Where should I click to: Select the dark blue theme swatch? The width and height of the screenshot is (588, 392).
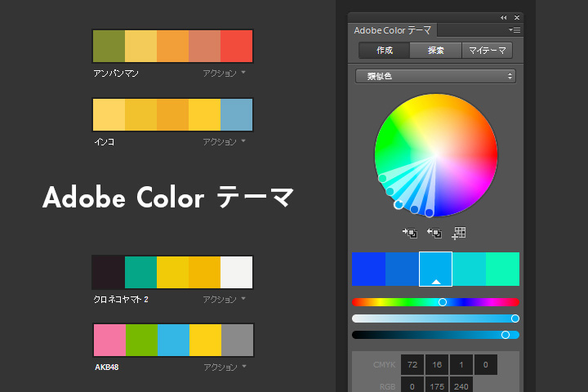[x=368, y=269]
